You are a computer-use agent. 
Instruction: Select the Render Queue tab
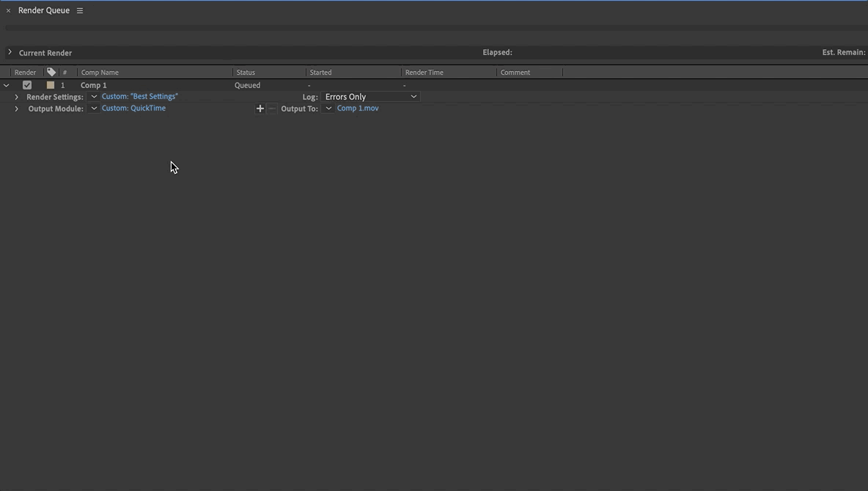coord(44,10)
